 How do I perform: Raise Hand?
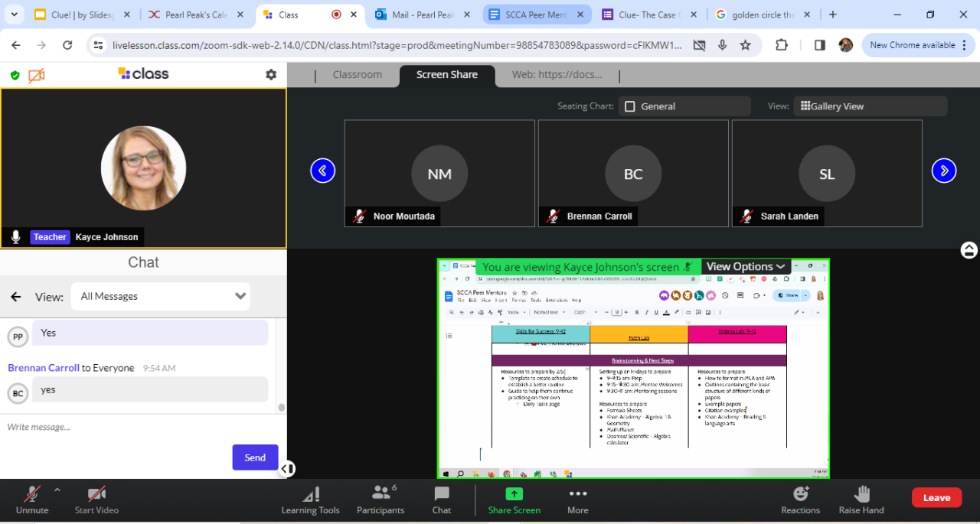(x=862, y=500)
